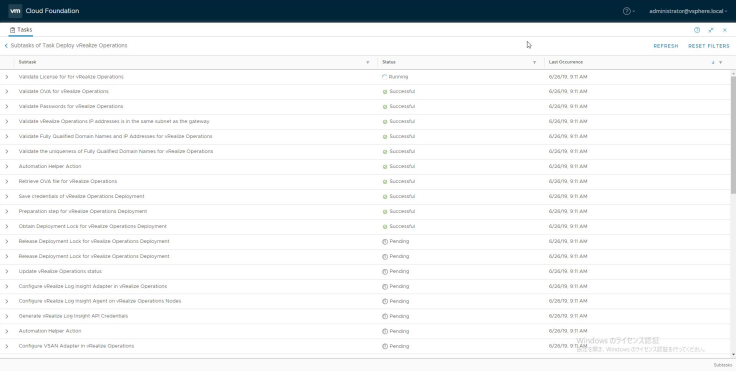Expand Generate vRealize Log Insight API Credentials row

tap(7, 316)
